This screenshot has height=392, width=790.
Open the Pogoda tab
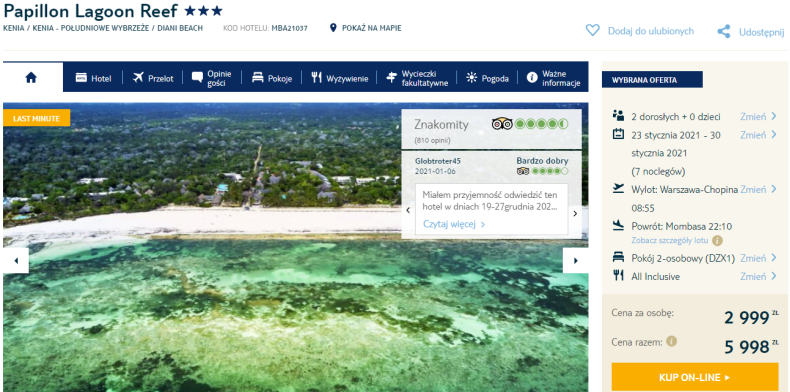[487, 78]
